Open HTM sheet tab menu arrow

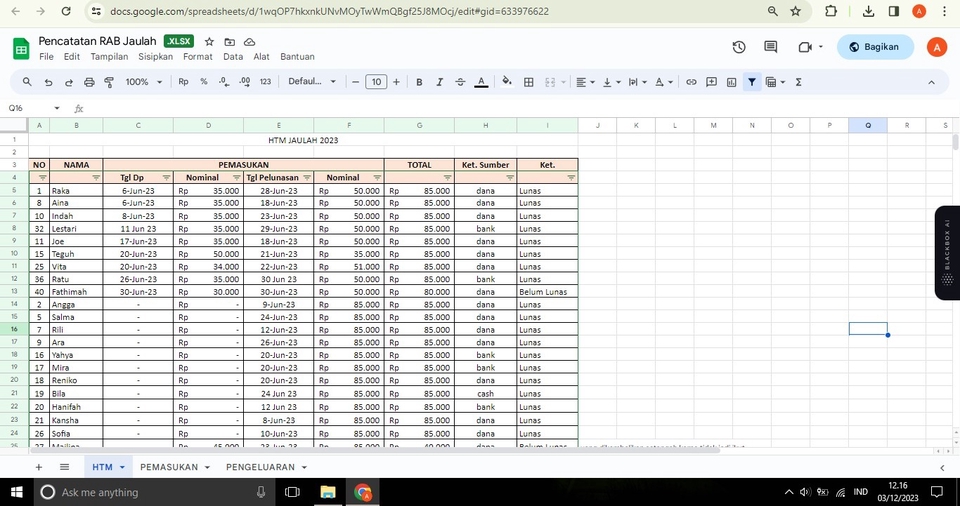(x=122, y=467)
